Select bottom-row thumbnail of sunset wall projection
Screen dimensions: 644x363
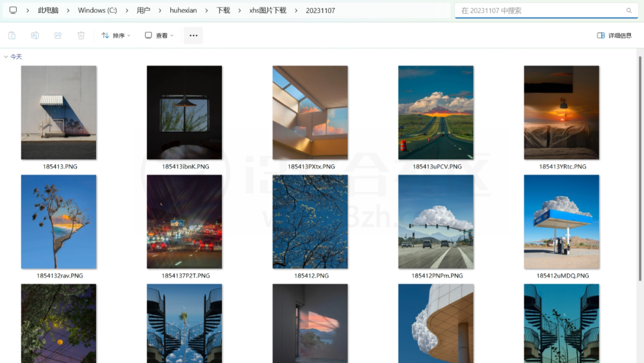(310, 324)
